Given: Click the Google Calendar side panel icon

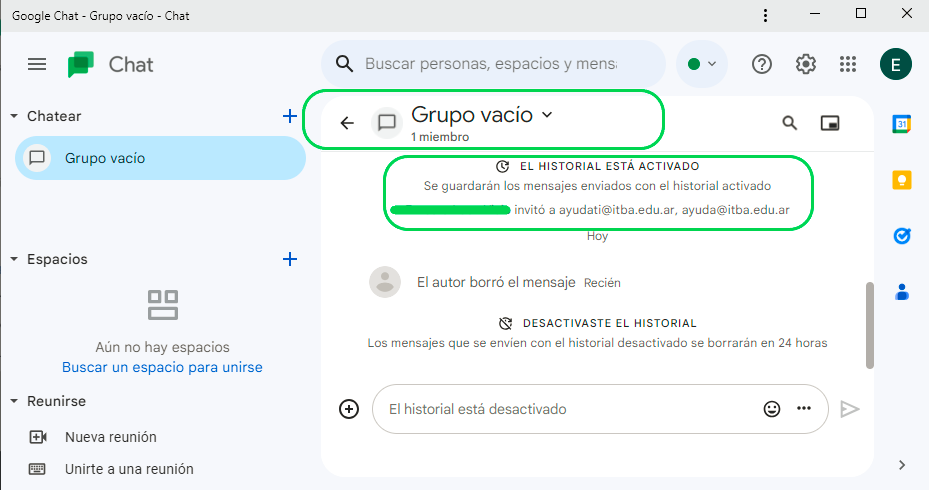Looking at the screenshot, I should point(902,124).
